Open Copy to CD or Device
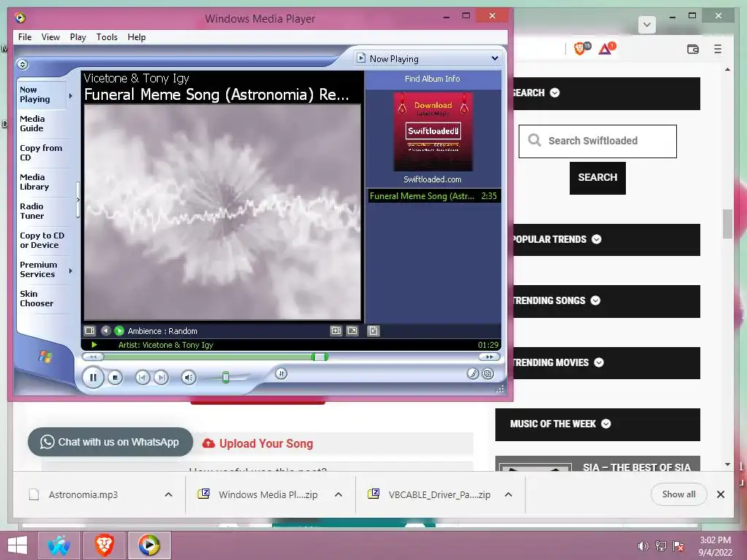This screenshot has width=747, height=560. [x=42, y=240]
